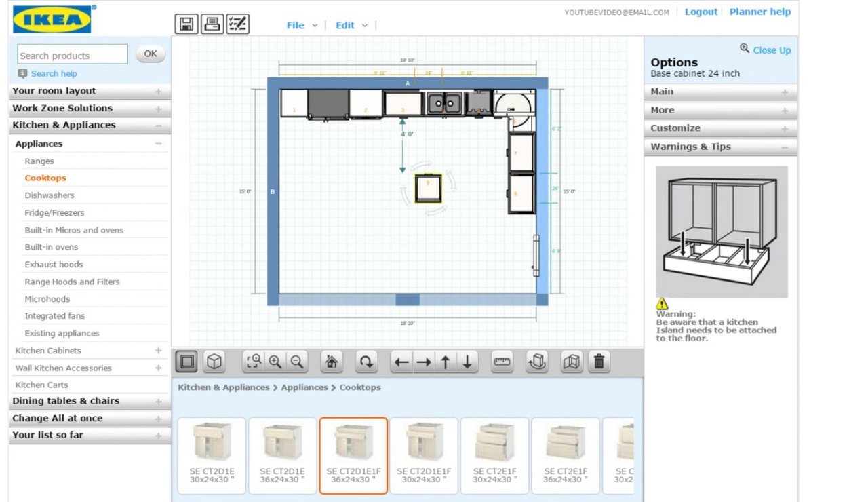Click the warning triangle icon
Viewport: 868px width, 502px height.
coord(662,304)
